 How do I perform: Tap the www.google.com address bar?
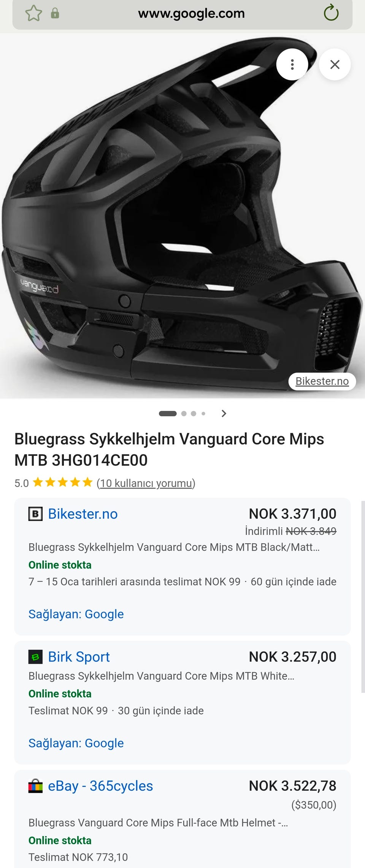[191, 14]
